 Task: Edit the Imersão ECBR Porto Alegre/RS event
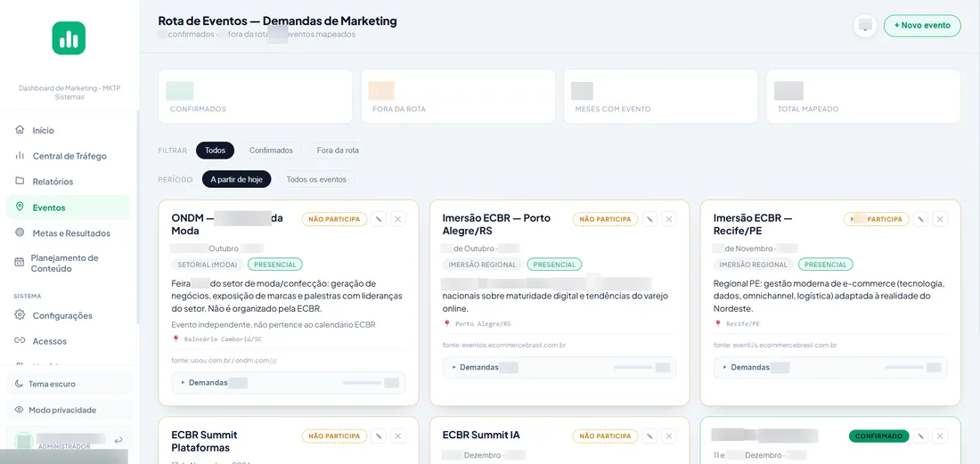[649, 219]
